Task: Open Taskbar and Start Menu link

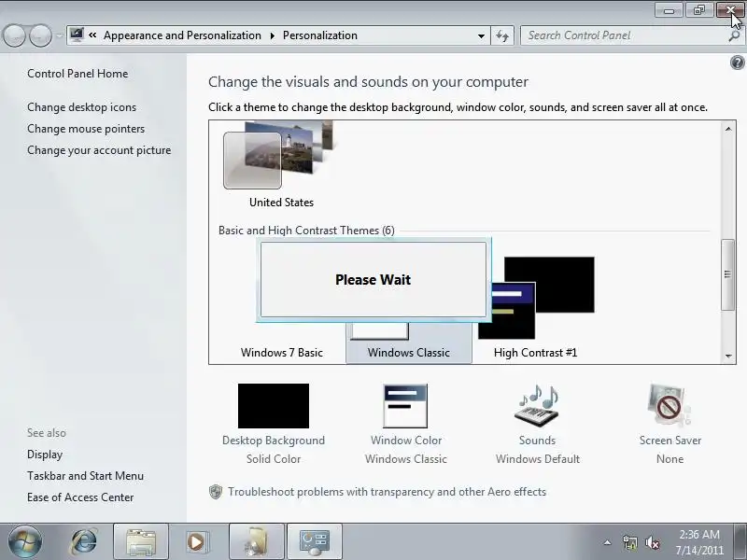Action: [85, 476]
